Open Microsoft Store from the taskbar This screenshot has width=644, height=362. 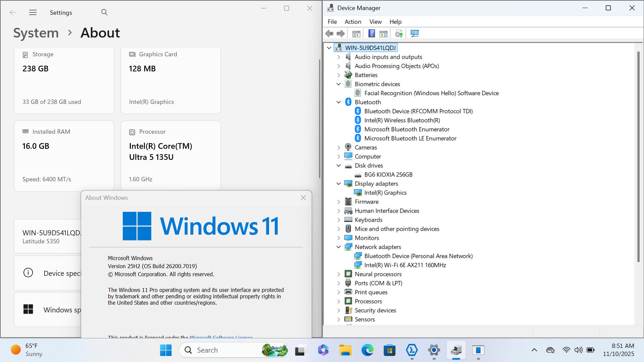[389, 350]
